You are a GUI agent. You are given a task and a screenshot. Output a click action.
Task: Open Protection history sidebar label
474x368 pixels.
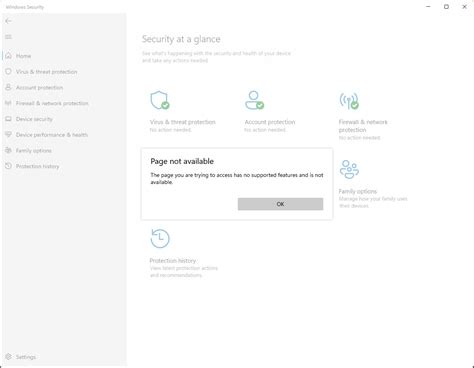click(37, 166)
